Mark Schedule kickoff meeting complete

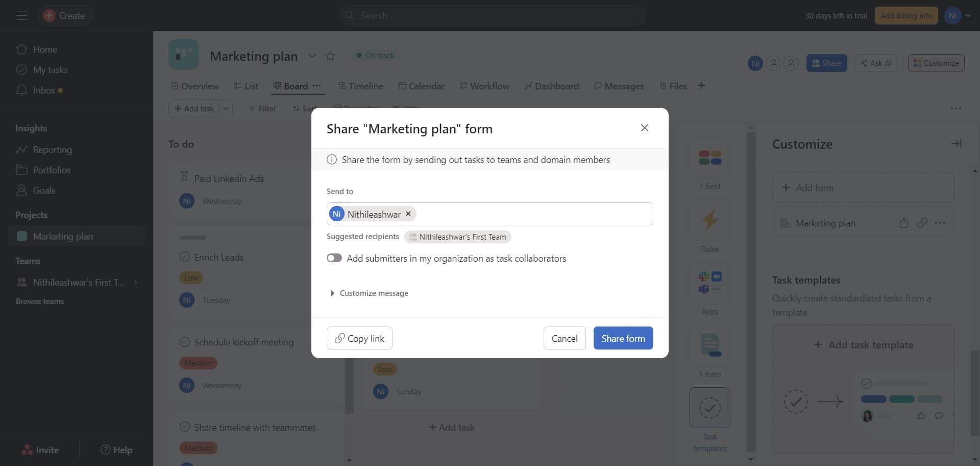[185, 342]
